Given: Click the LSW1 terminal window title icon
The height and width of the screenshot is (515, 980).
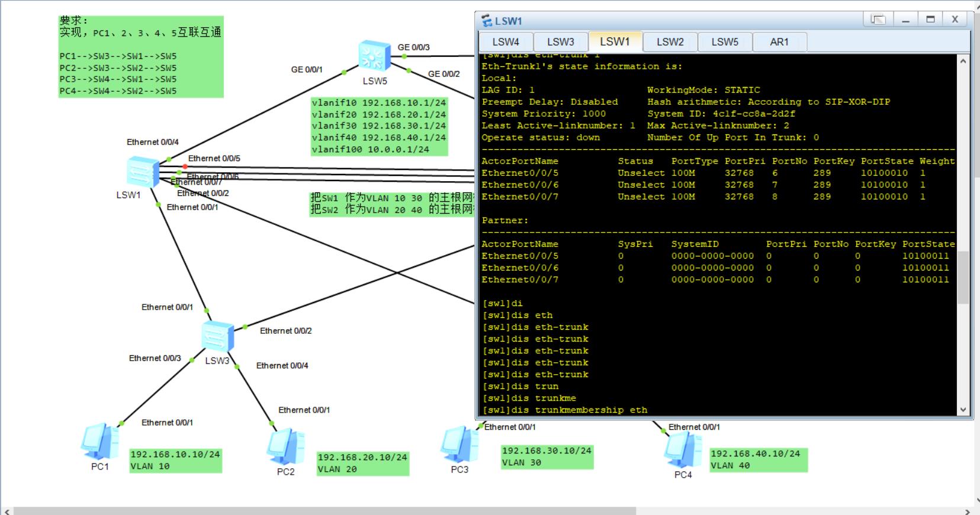Looking at the screenshot, I should coord(487,21).
